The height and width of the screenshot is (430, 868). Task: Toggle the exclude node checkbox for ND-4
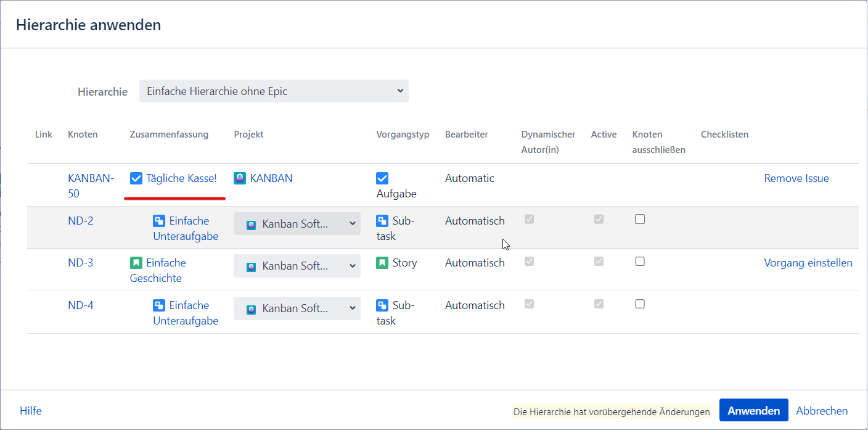coord(640,304)
